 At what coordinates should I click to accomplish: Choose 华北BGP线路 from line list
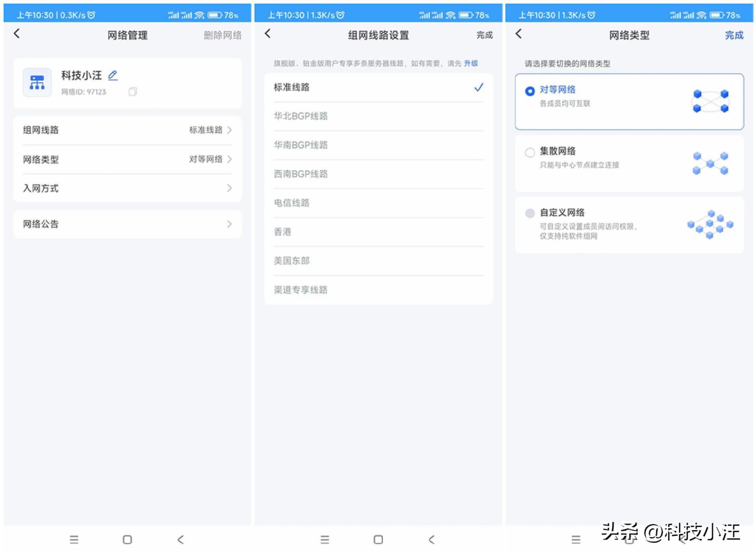(x=301, y=116)
